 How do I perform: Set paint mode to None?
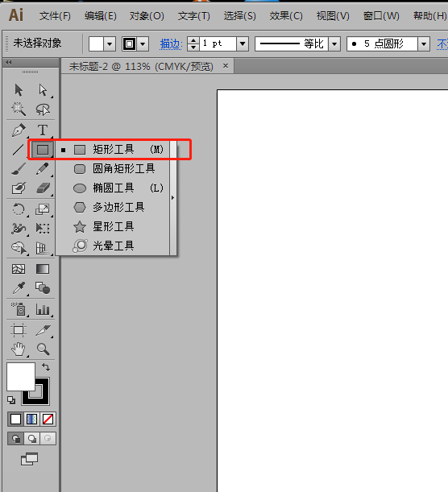click(48, 419)
